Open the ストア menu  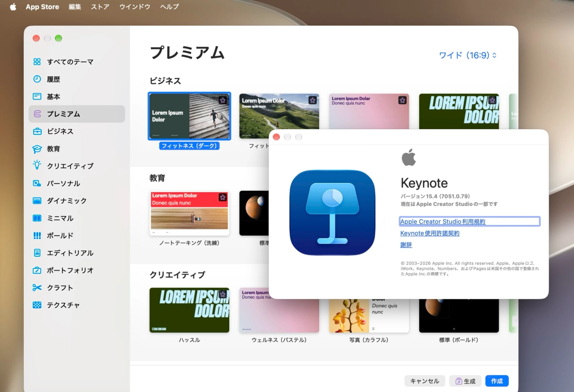click(x=100, y=7)
